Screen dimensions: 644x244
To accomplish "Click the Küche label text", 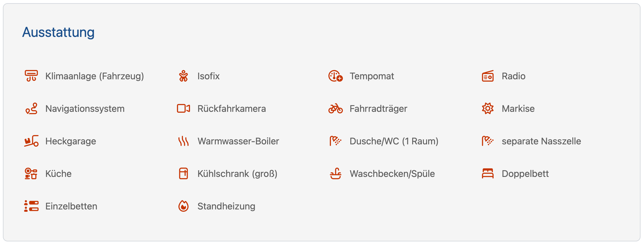I will coord(58,174).
